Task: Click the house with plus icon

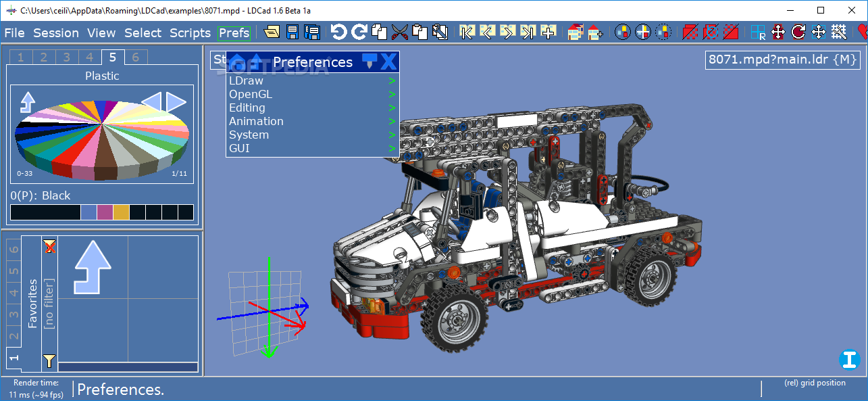Action: click(595, 32)
